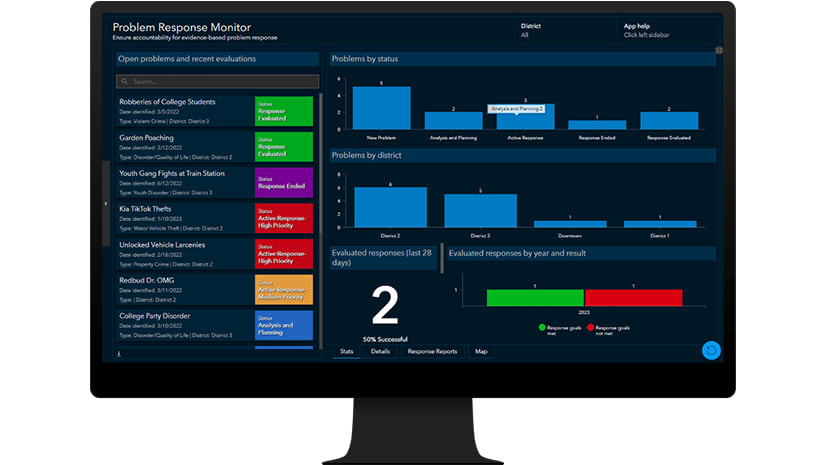
Task: Click the District 2 bar in Problems by district
Action: (390, 207)
